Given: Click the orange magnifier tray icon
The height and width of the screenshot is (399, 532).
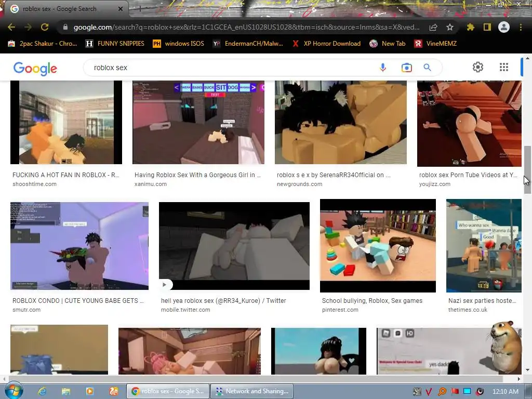Looking at the screenshot, I should (x=442, y=392).
